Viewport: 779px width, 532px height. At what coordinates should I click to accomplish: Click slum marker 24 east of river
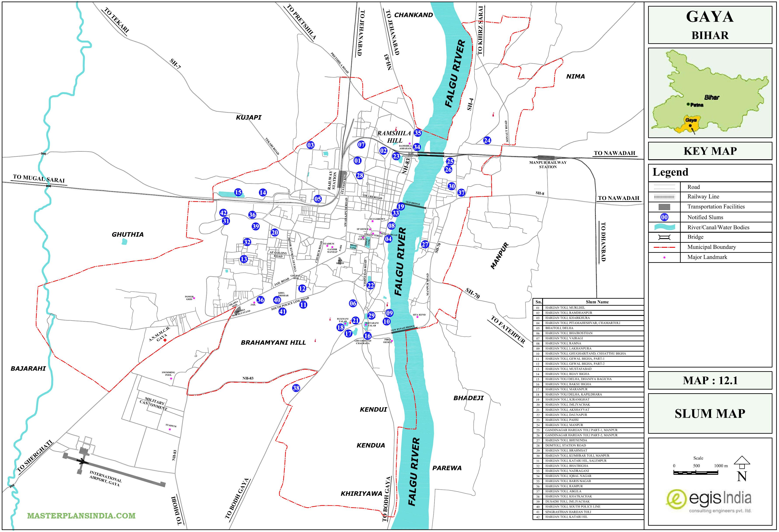click(487, 140)
